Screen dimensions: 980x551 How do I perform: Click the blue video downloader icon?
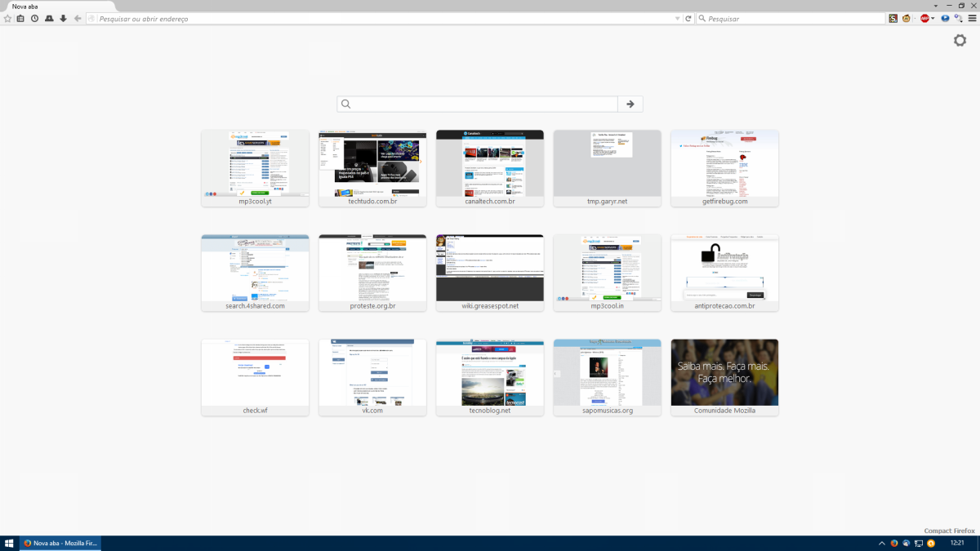coord(946,18)
